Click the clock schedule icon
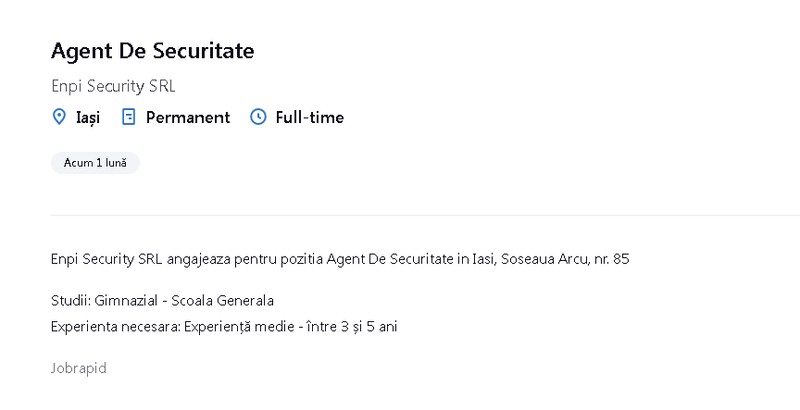This screenshot has width=800, height=410. click(x=258, y=117)
